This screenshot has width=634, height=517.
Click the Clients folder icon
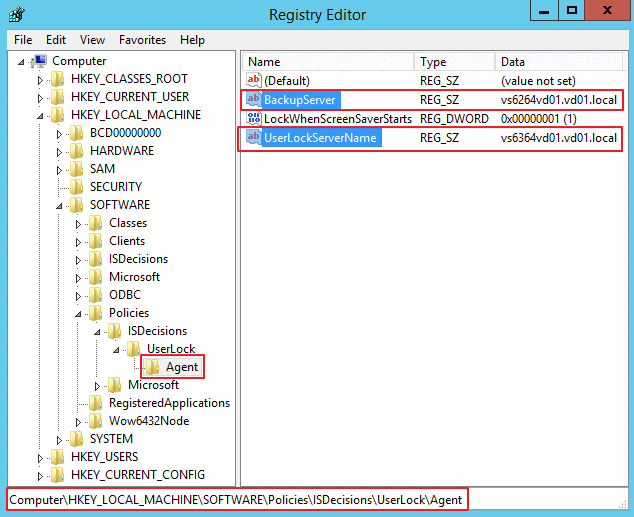tap(95, 241)
